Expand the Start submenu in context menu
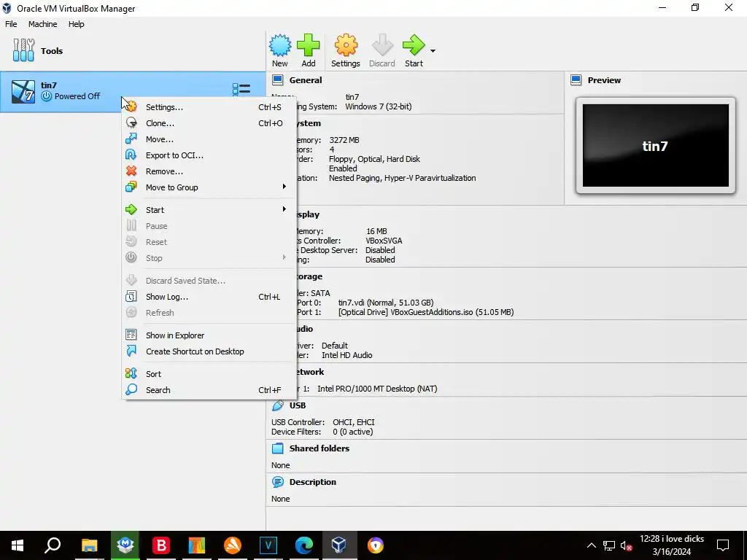 [x=209, y=210]
